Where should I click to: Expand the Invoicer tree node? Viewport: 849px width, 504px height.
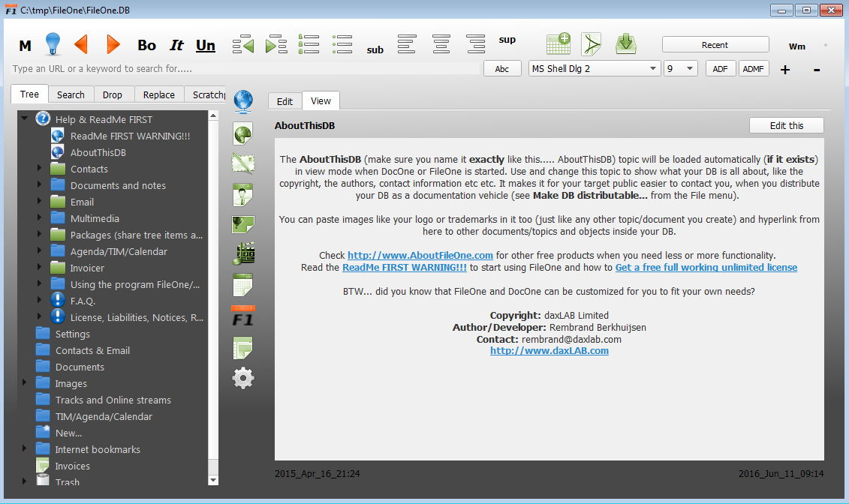click(x=39, y=266)
